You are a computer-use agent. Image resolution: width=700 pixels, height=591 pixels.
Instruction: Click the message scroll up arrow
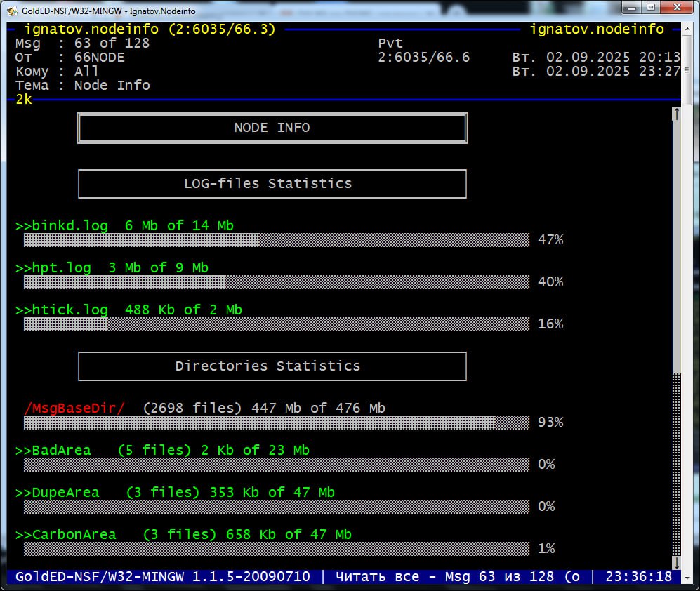(676, 114)
